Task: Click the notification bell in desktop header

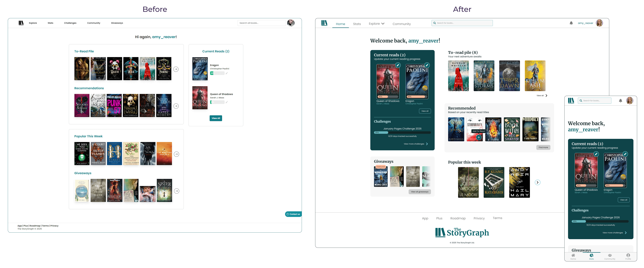Action: point(571,23)
